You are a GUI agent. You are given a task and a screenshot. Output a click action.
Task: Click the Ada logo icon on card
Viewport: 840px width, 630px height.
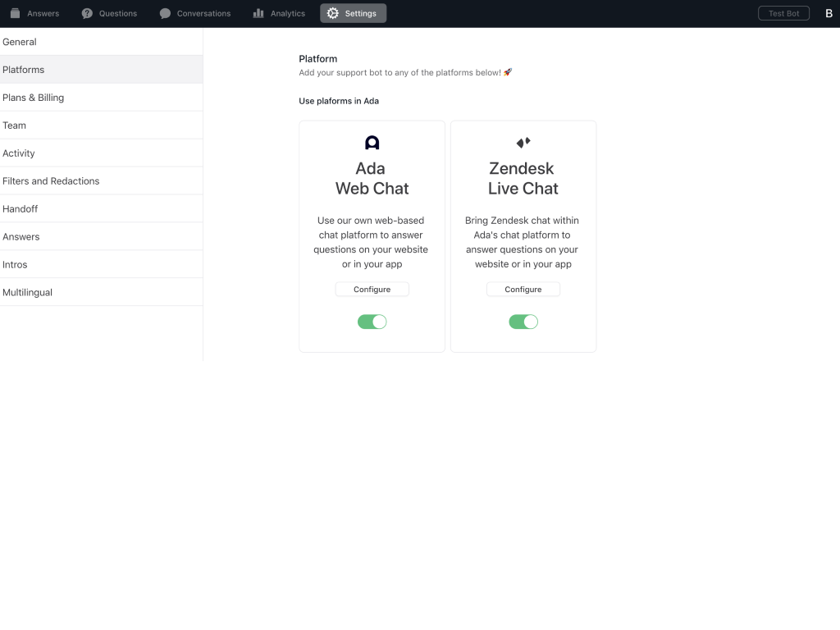(x=372, y=143)
